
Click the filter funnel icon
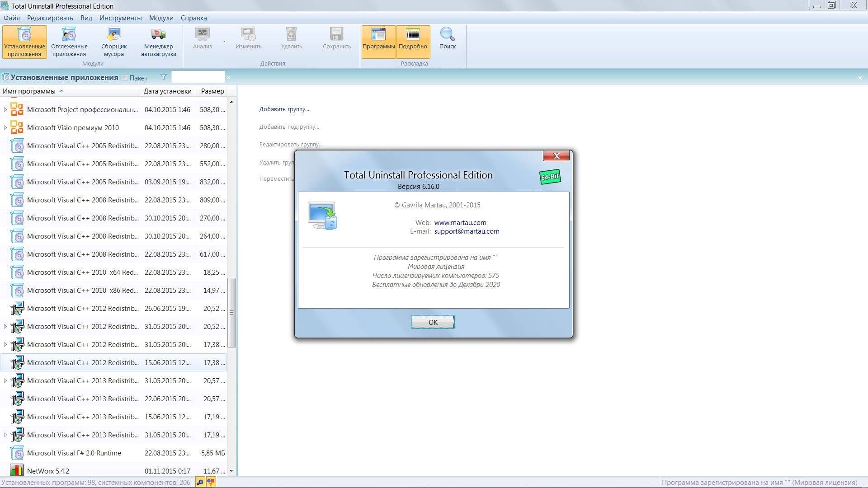coord(164,77)
